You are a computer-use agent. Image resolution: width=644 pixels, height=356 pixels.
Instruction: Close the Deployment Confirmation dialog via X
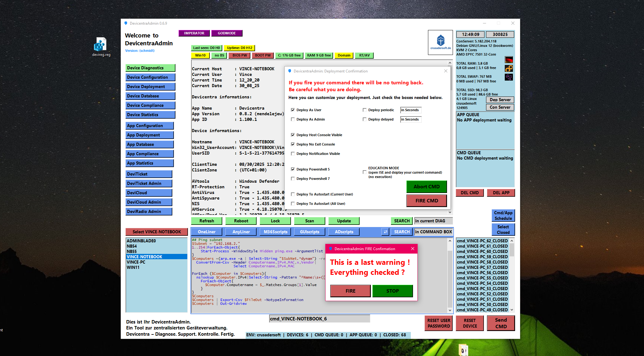(445, 71)
